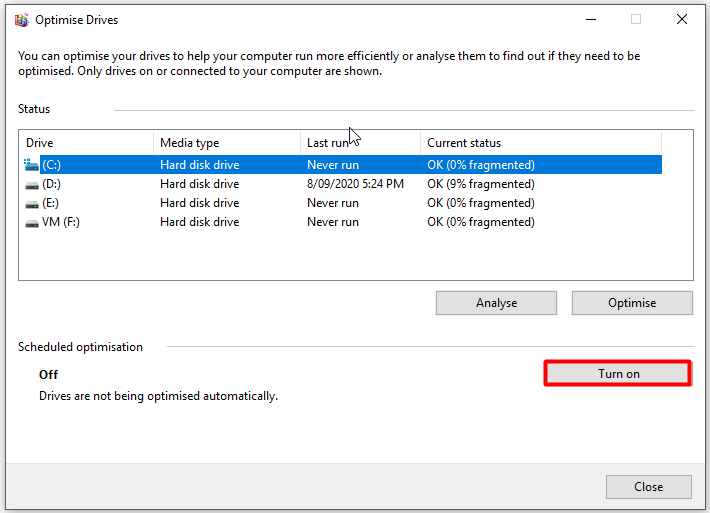Click the Optimise Drives app icon in title bar
710x513 pixels.
click(x=21, y=20)
